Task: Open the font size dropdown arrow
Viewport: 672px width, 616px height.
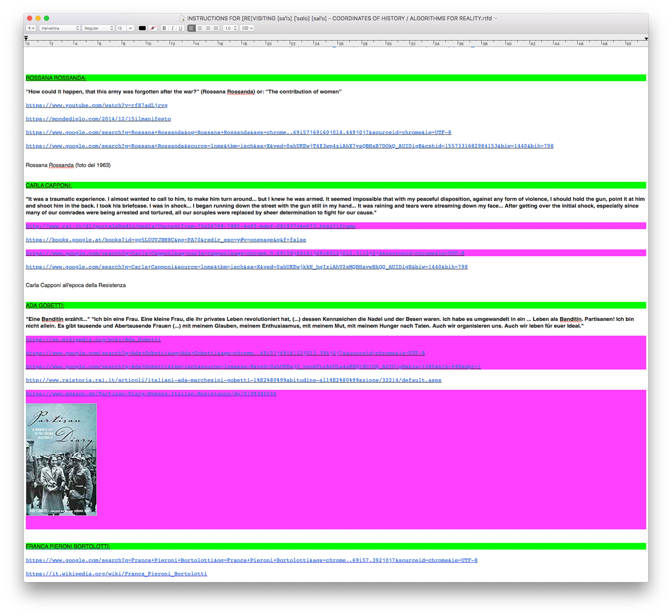Action: pyautogui.click(x=130, y=28)
